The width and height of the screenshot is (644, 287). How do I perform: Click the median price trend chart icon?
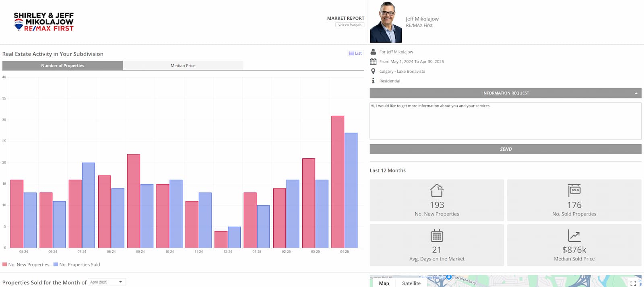click(x=574, y=236)
